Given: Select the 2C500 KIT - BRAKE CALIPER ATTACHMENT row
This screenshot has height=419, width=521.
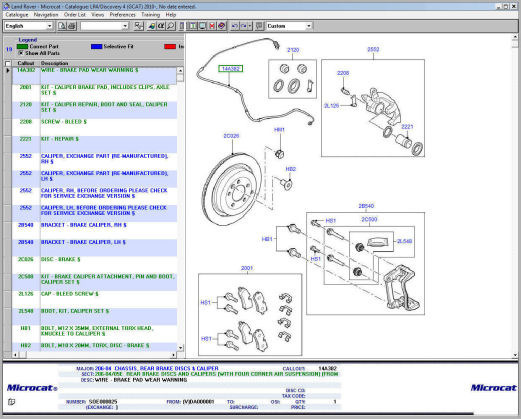Looking at the screenshot, I should point(95,282).
